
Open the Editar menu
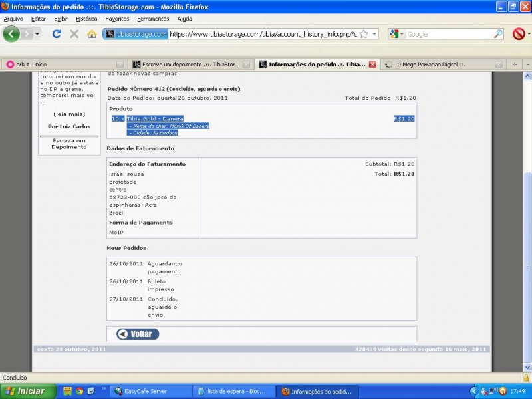coord(39,19)
